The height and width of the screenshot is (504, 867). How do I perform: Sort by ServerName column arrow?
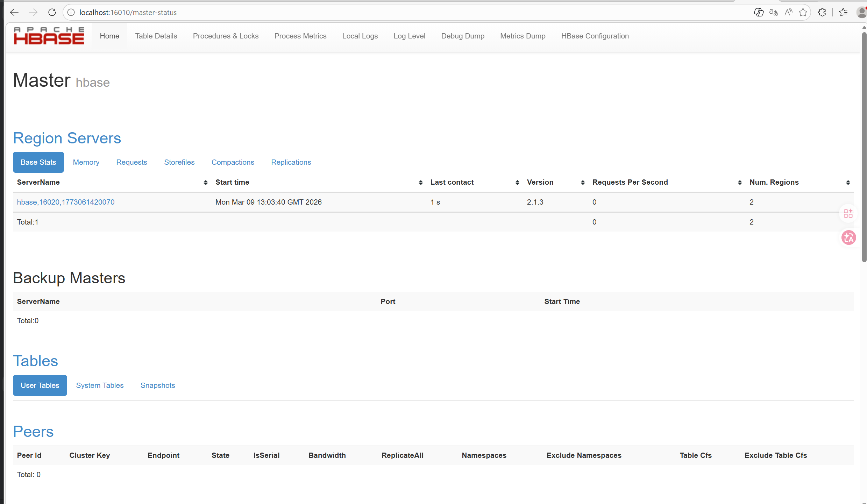(205, 183)
